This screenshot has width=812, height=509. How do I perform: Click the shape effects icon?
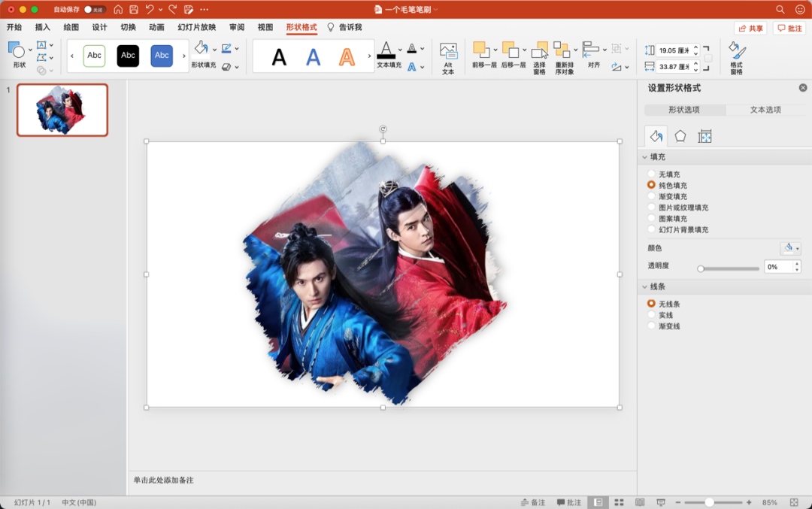tap(226, 67)
